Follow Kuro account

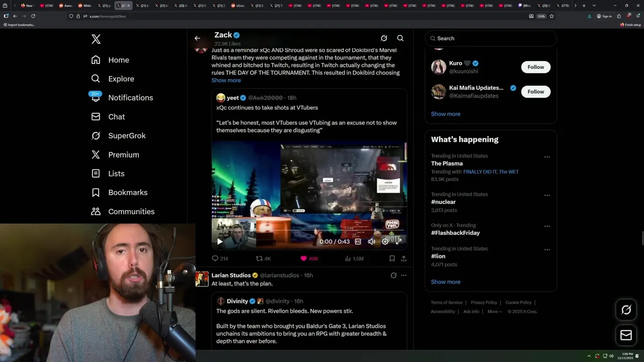[536, 67]
